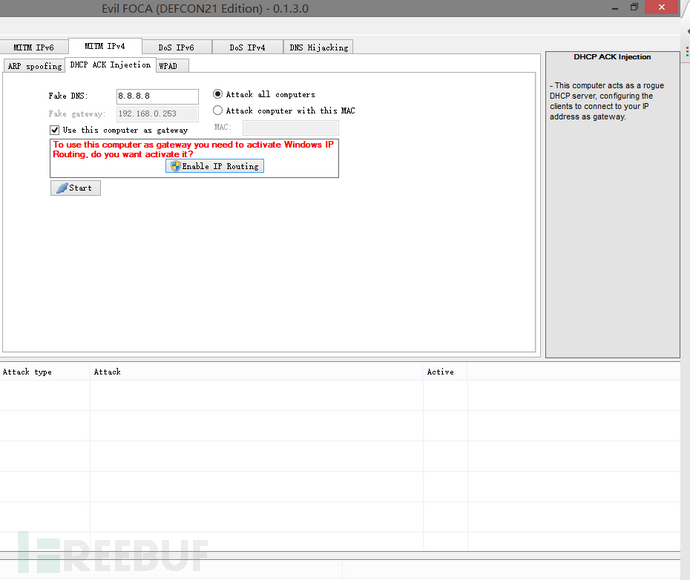Click the rogue DHCP server description text
The height and width of the screenshot is (580, 690).
(x=607, y=101)
